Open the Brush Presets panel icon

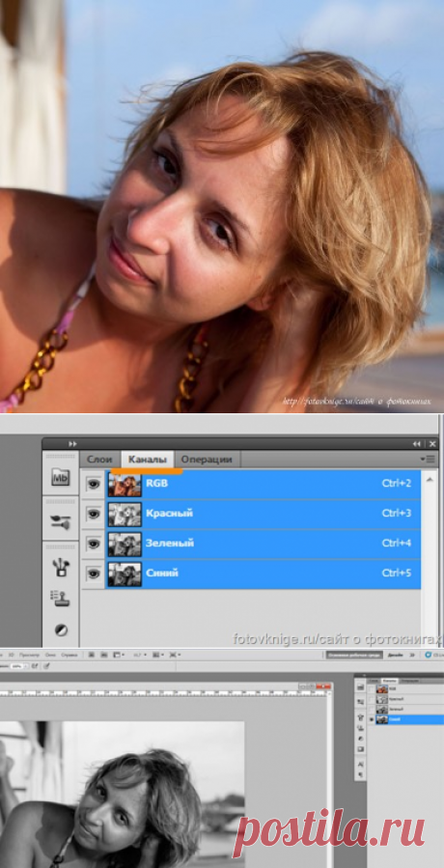pos(61,521)
